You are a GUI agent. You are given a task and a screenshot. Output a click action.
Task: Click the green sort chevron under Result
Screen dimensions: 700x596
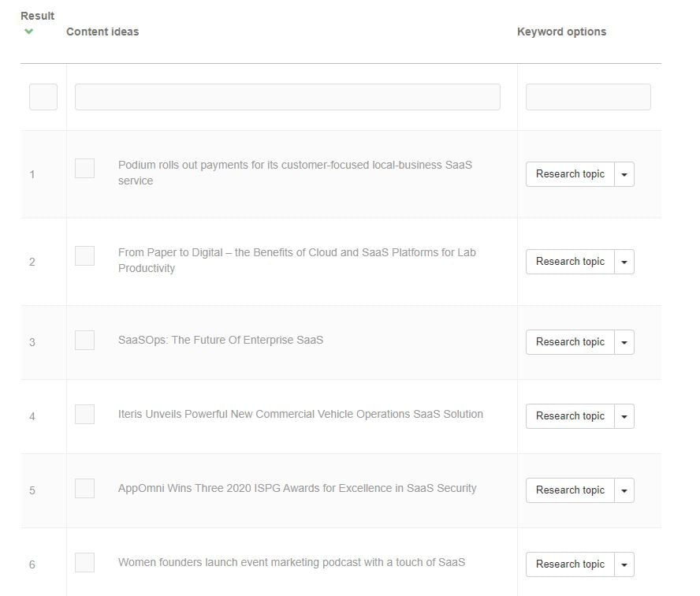(28, 32)
